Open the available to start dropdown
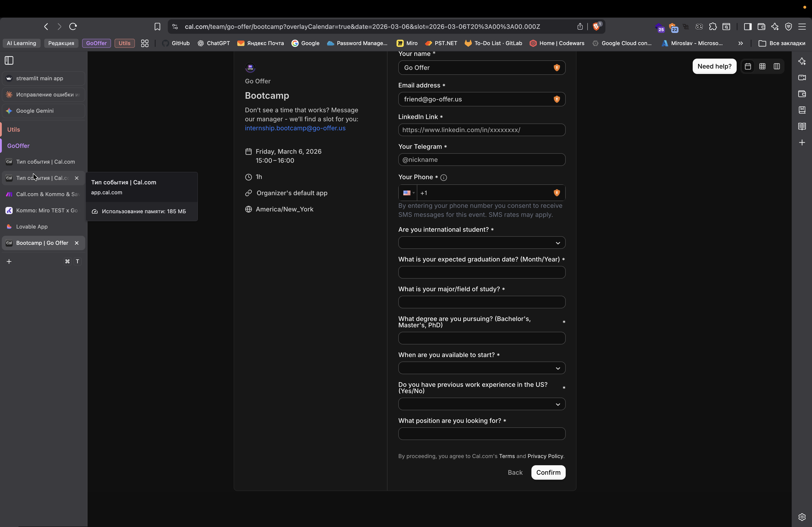This screenshot has width=812, height=527. tap(481, 368)
